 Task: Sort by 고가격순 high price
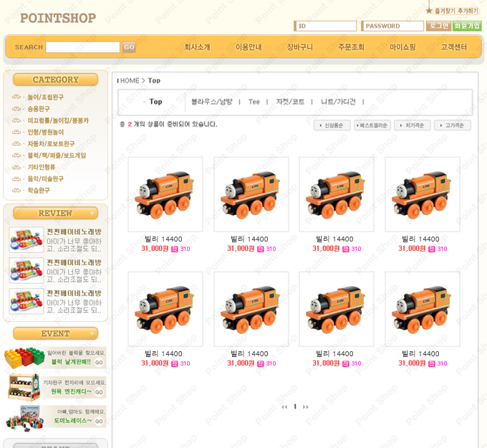point(453,125)
